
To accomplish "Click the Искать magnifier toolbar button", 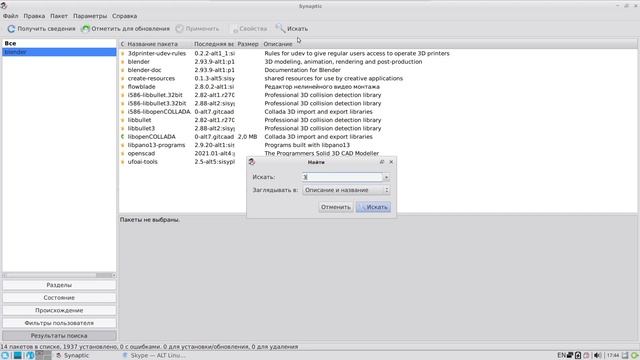I will coord(292,29).
